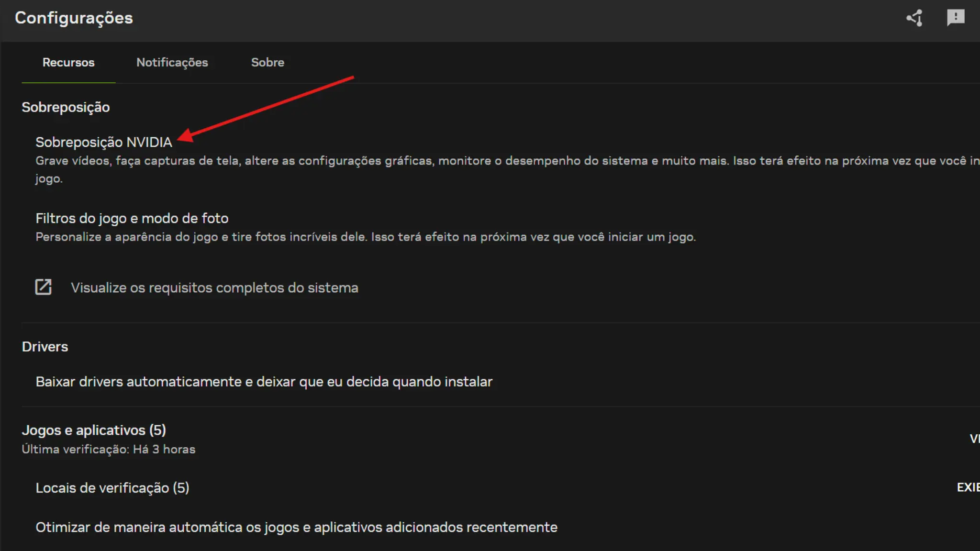980x551 pixels.
Task: Click the cut-off button beside Jogos e aplicativos
Action: click(x=974, y=439)
